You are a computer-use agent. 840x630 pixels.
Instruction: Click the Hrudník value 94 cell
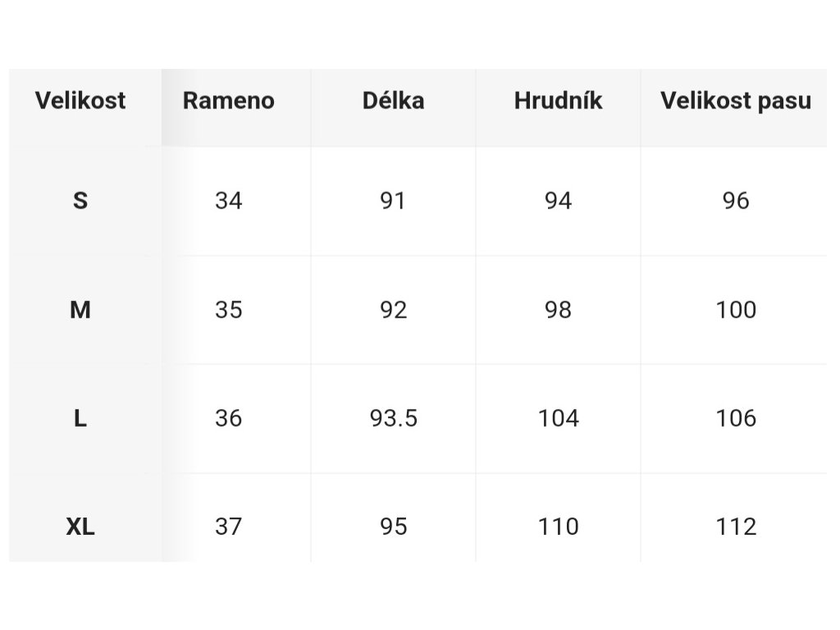point(558,201)
